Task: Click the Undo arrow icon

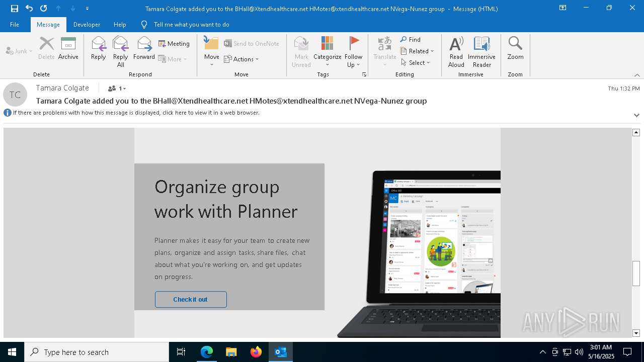Action: (x=29, y=8)
